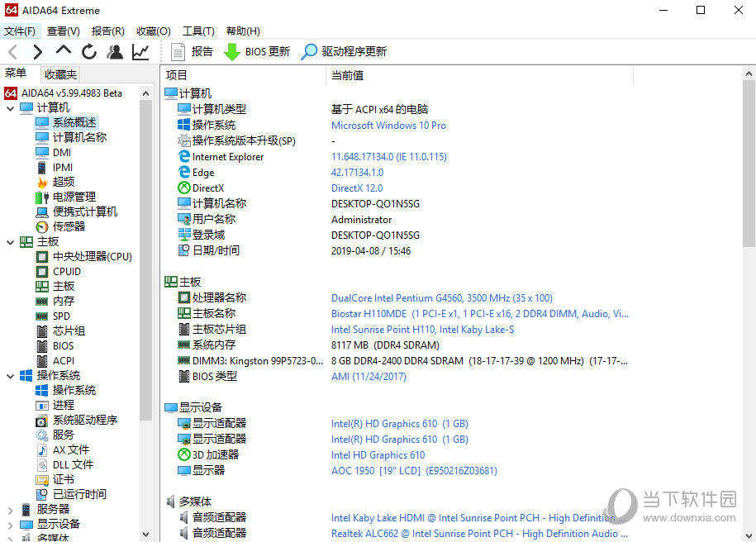Open the Biostar H110MDE motherboard link
Viewport: 756px width, 542px height.
pos(480,314)
